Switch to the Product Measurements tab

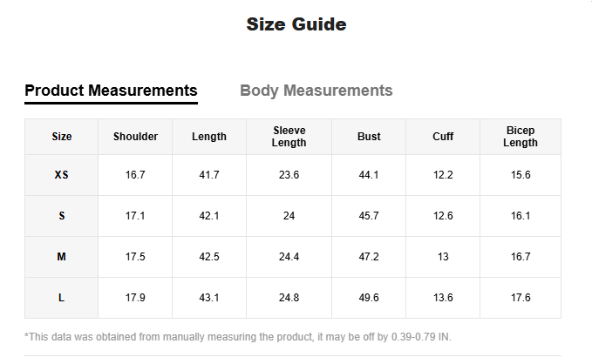point(111,91)
